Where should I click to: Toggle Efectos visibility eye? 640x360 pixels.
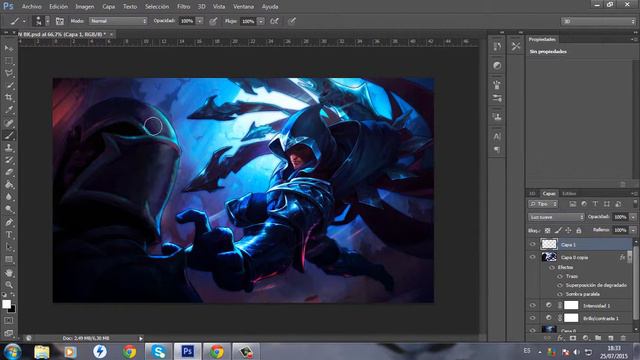552,267
